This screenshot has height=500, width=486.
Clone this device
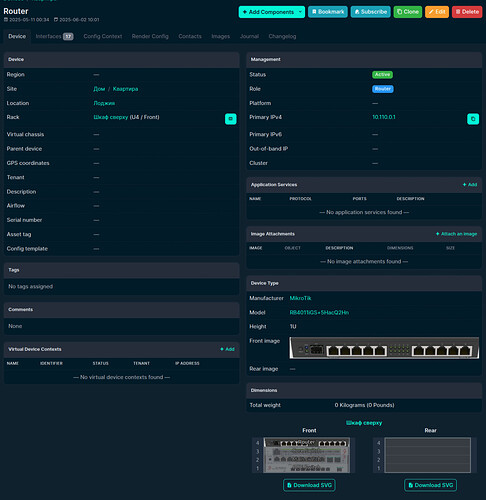click(408, 12)
